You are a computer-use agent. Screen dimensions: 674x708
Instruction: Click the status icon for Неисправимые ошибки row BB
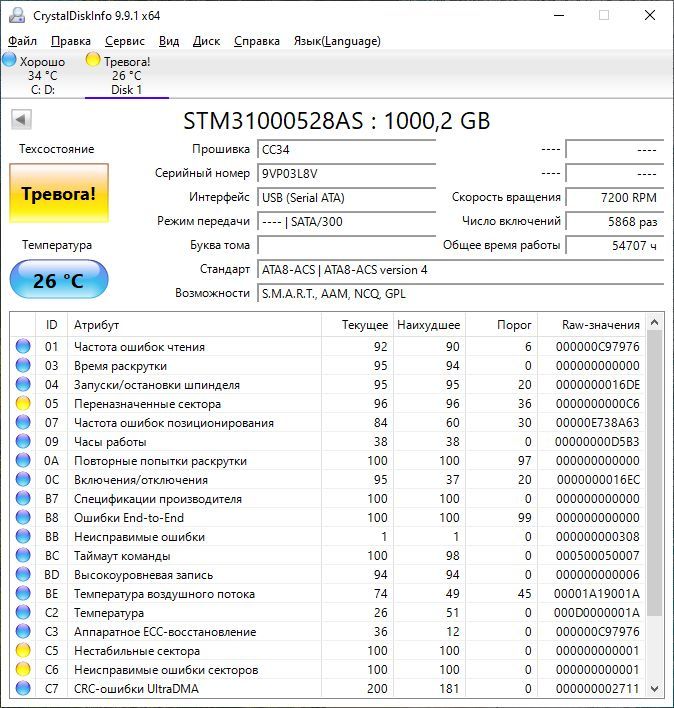(23, 536)
